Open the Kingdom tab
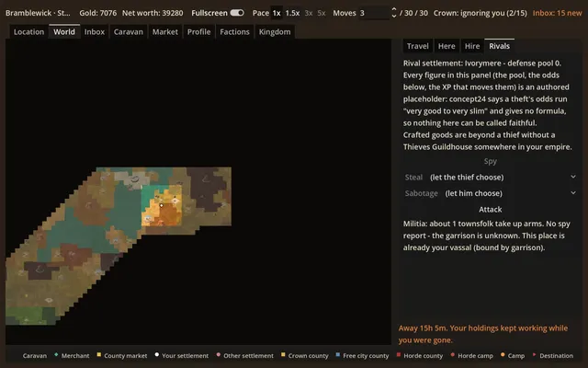 [x=275, y=32]
